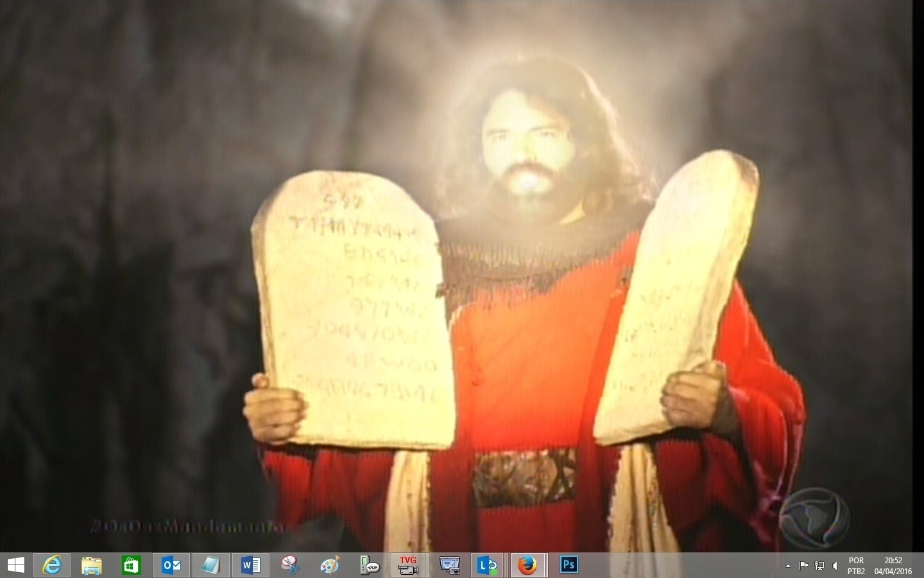
Task: Switch to the Outlook window
Action: point(171,565)
